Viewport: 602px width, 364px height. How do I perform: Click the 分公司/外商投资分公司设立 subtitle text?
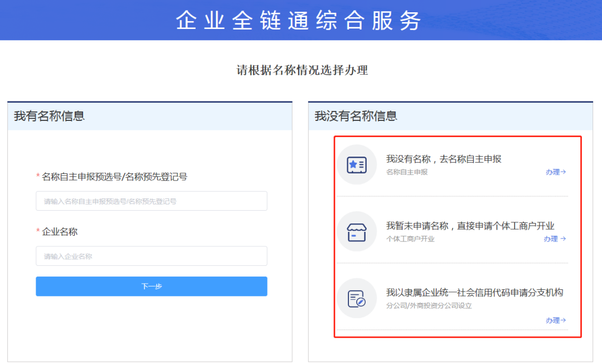click(x=429, y=306)
